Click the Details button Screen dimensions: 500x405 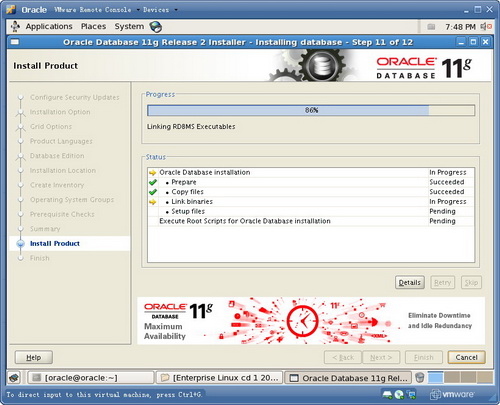(410, 283)
